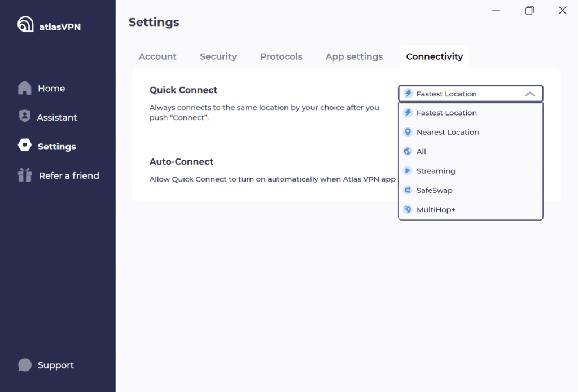This screenshot has width=578, height=392.
Task: Close the Atlas VPN window
Action: [x=563, y=10]
